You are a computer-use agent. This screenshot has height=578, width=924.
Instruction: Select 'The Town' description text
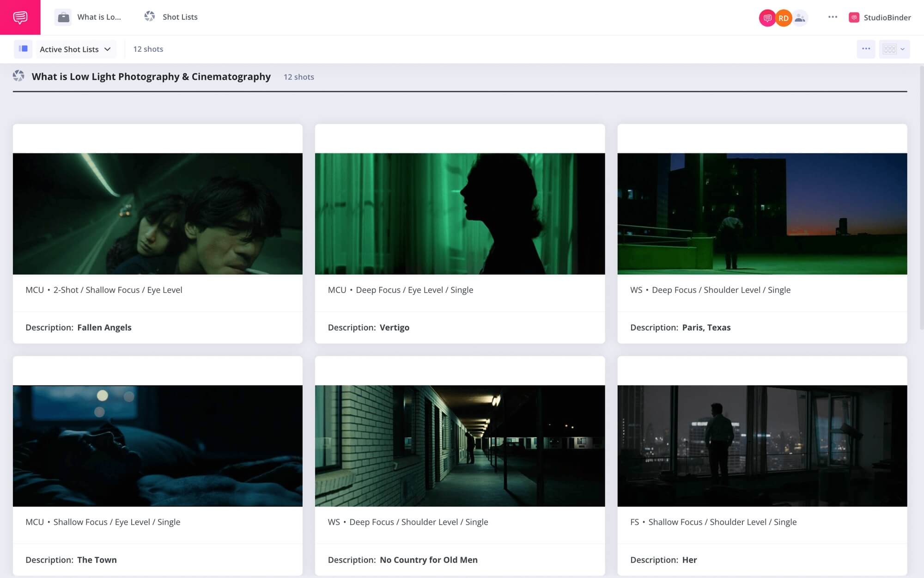pos(97,560)
